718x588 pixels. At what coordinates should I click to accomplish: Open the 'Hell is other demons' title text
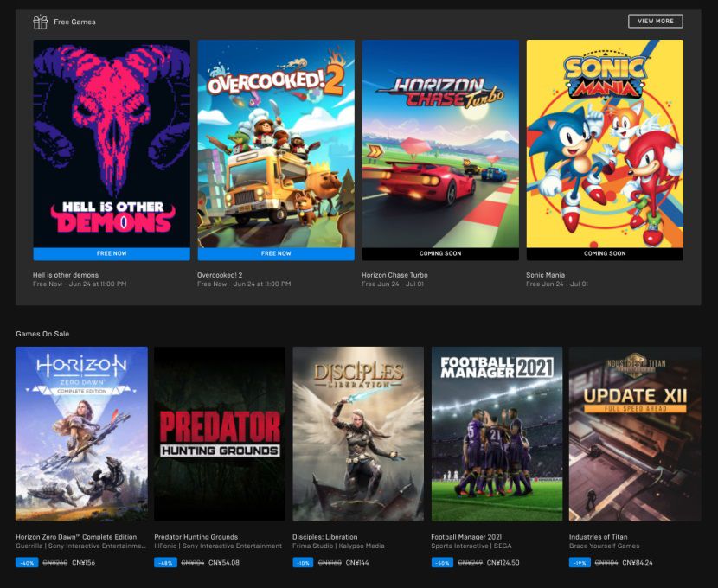(x=66, y=275)
